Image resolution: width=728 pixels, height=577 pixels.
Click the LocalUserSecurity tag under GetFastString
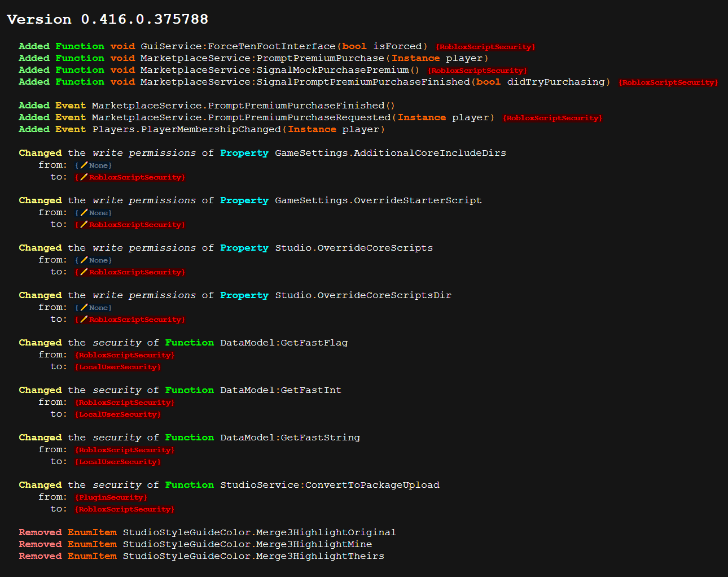click(x=118, y=462)
